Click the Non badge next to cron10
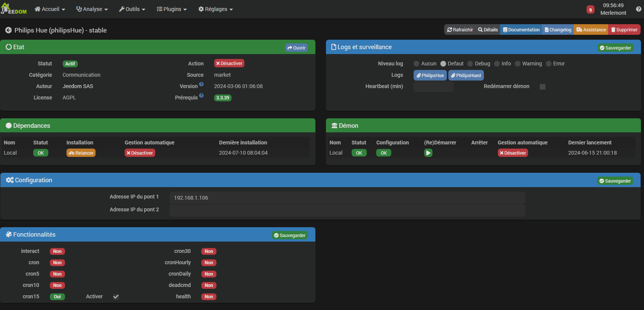Screen dimensions: 644x310 coord(57,285)
